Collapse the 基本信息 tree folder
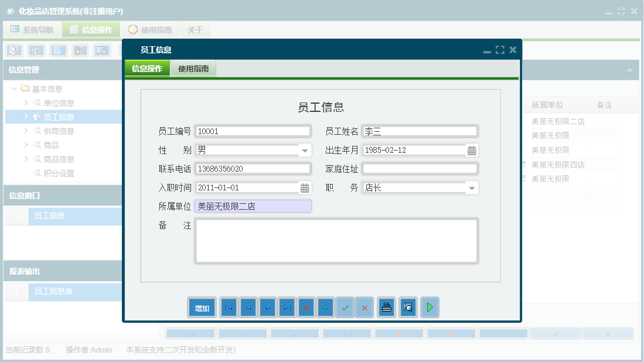This screenshot has height=362, width=644. click(x=15, y=88)
